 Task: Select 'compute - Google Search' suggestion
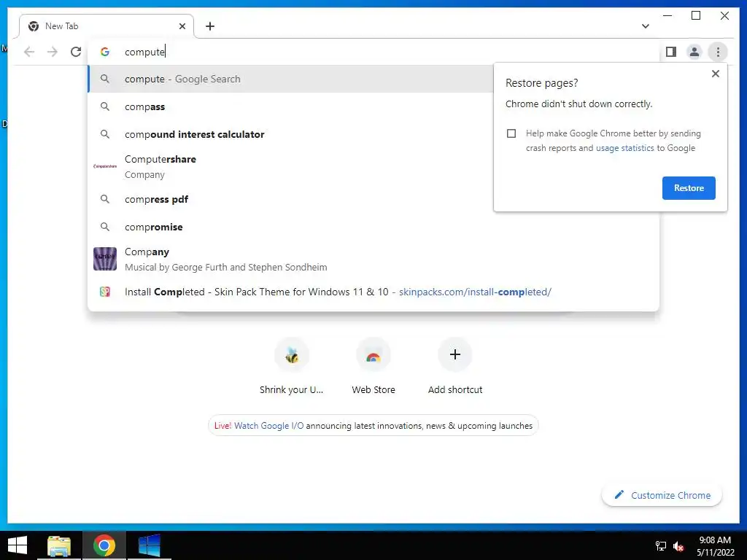pos(290,79)
